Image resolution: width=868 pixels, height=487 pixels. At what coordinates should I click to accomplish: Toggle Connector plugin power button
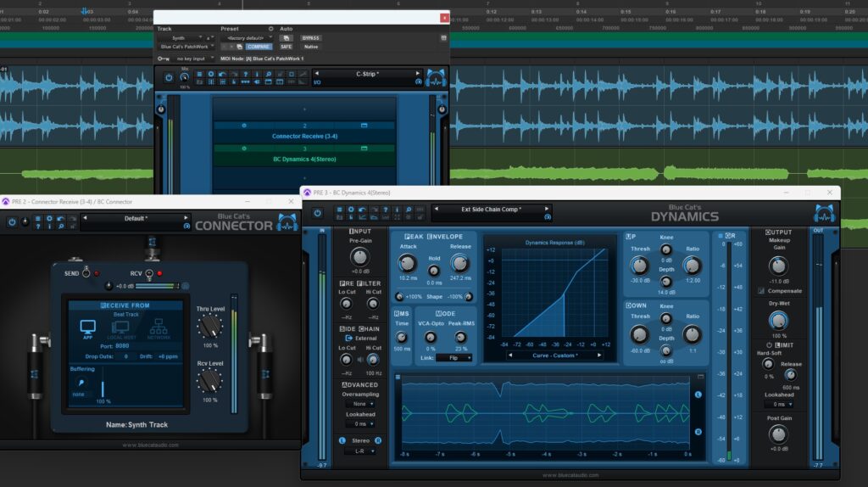[12, 222]
